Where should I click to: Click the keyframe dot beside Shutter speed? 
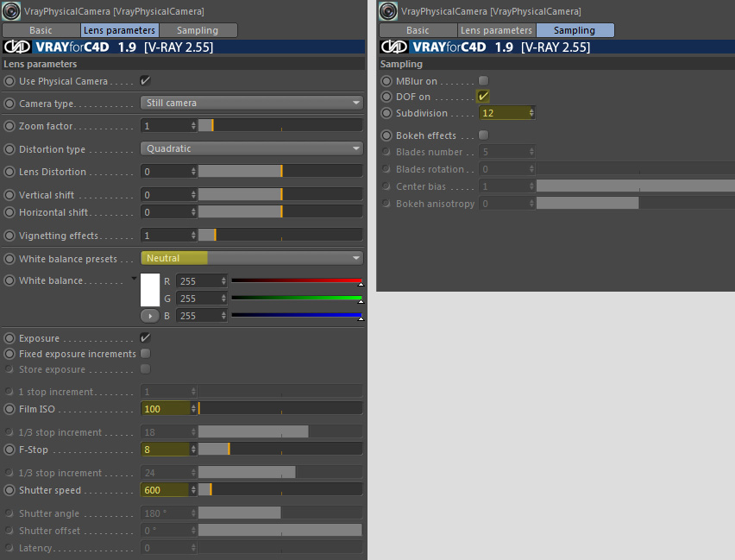click(x=9, y=490)
